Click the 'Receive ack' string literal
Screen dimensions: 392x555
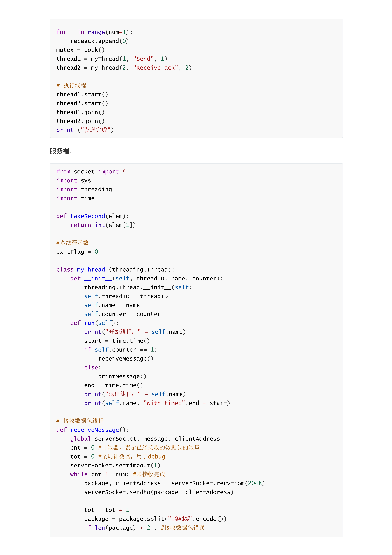pos(155,68)
